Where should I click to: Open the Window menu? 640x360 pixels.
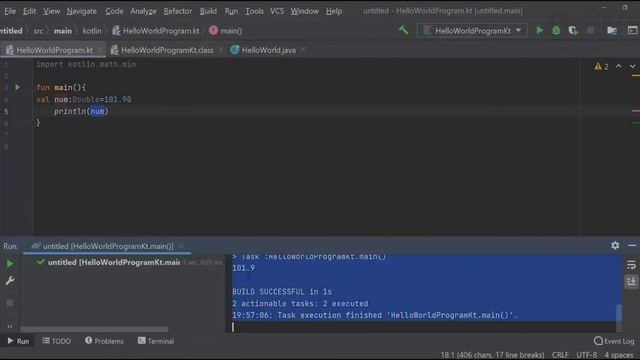[x=304, y=11]
